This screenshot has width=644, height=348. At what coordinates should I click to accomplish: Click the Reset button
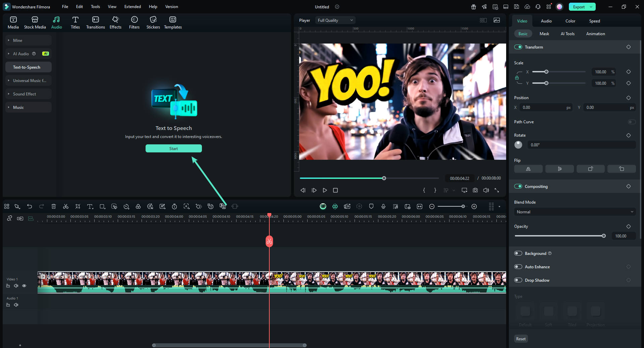click(x=521, y=339)
